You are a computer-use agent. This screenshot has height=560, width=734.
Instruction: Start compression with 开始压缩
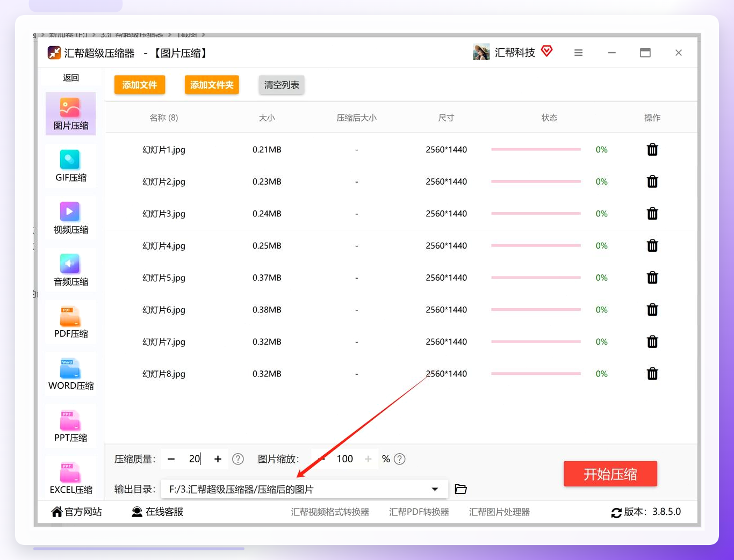coord(610,474)
